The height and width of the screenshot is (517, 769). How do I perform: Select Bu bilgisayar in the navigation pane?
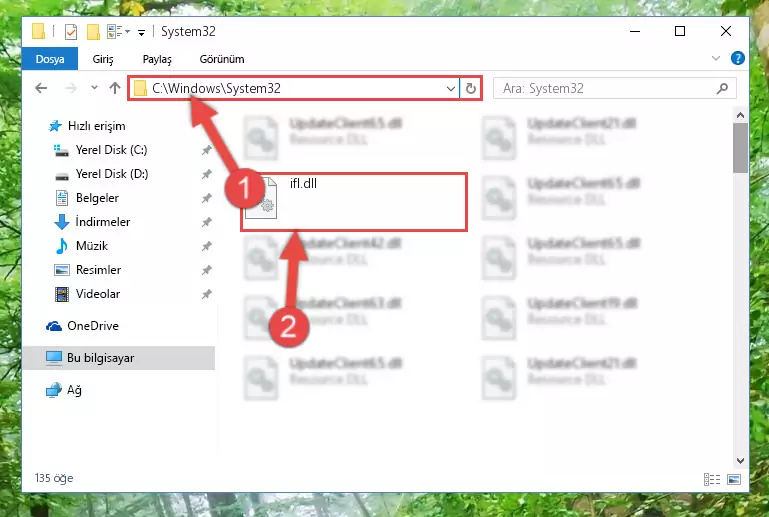[x=119, y=358]
